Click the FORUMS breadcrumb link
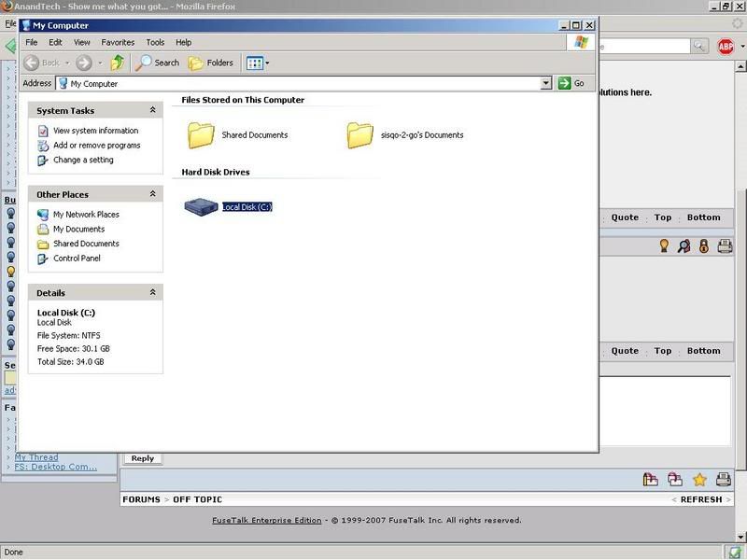The width and height of the screenshot is (747, 560). click(x=142, y=499)
